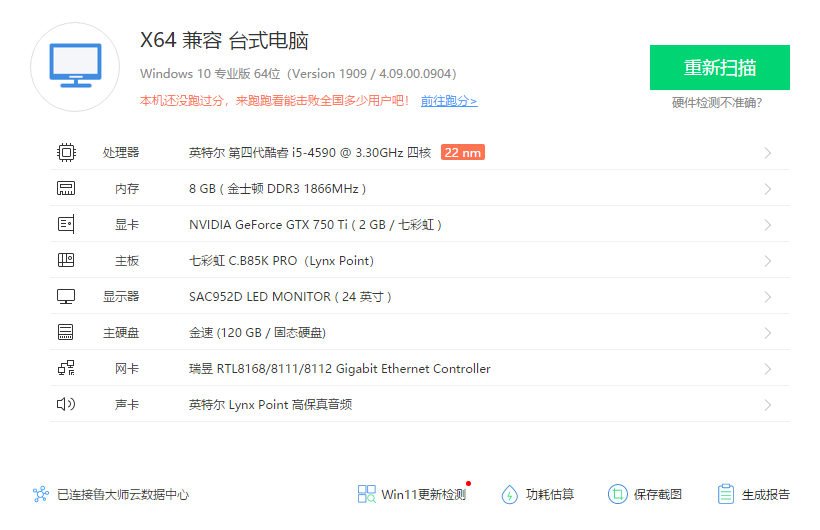Image resolution: width=820 pixels, height=530 pixels.
Task: Click the desktop computer monitor icon
Action: tap(75, 65)
